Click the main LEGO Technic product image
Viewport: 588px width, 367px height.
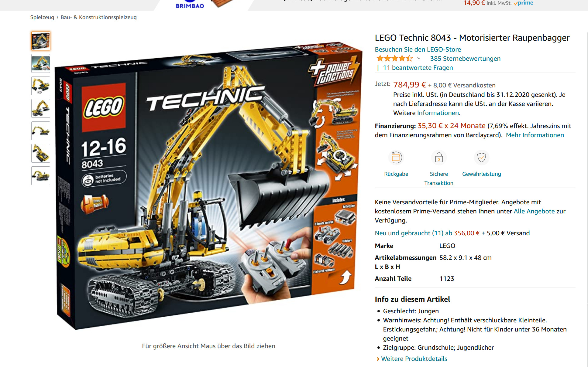tap(209, 185)
